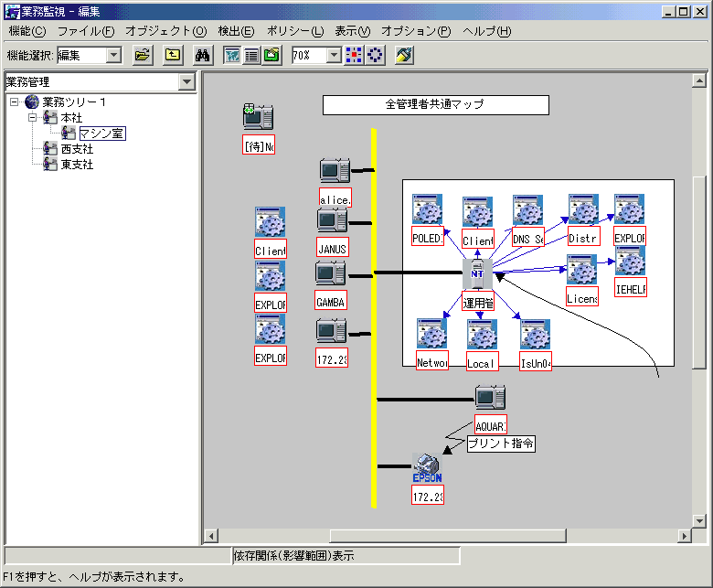Click the binoculars search icon
This screenshot has height=588, width=713.
point(202,56)
